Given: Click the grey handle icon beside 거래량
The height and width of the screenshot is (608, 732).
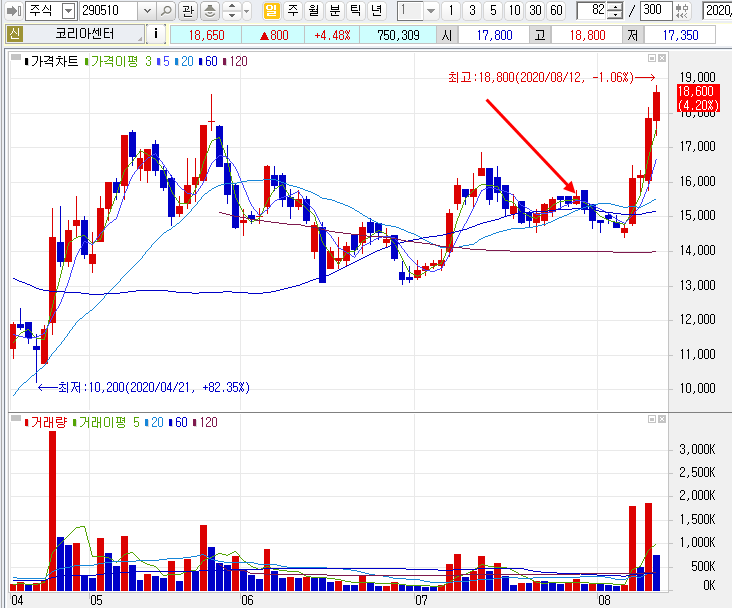Looking at the screenshot, I should (16, 418).
